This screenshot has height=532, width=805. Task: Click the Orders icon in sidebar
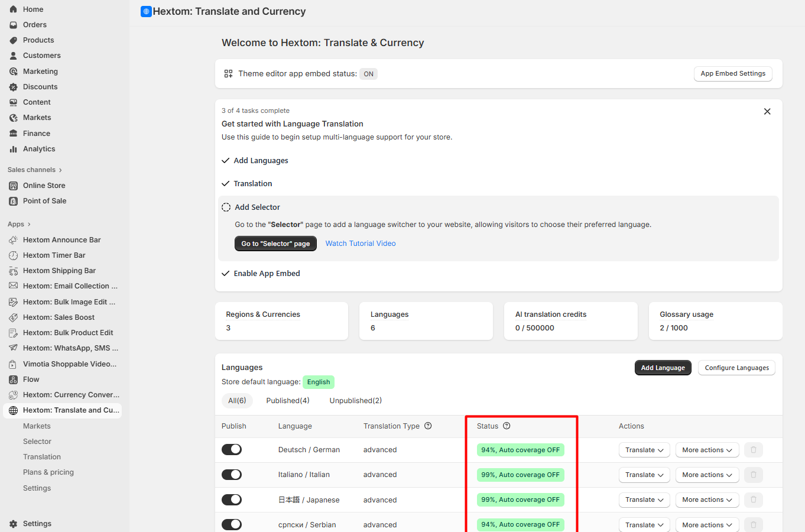(13, 25)
